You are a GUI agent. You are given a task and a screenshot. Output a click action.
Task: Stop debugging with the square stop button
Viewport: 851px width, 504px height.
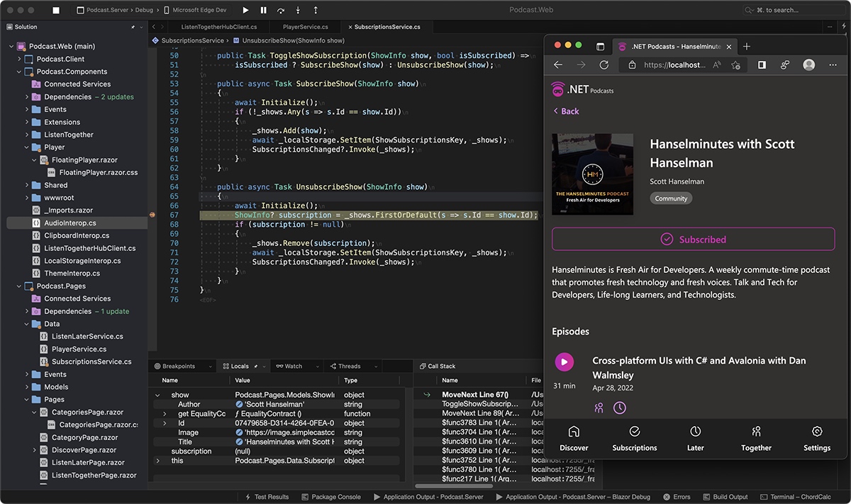tap(56, 11)
